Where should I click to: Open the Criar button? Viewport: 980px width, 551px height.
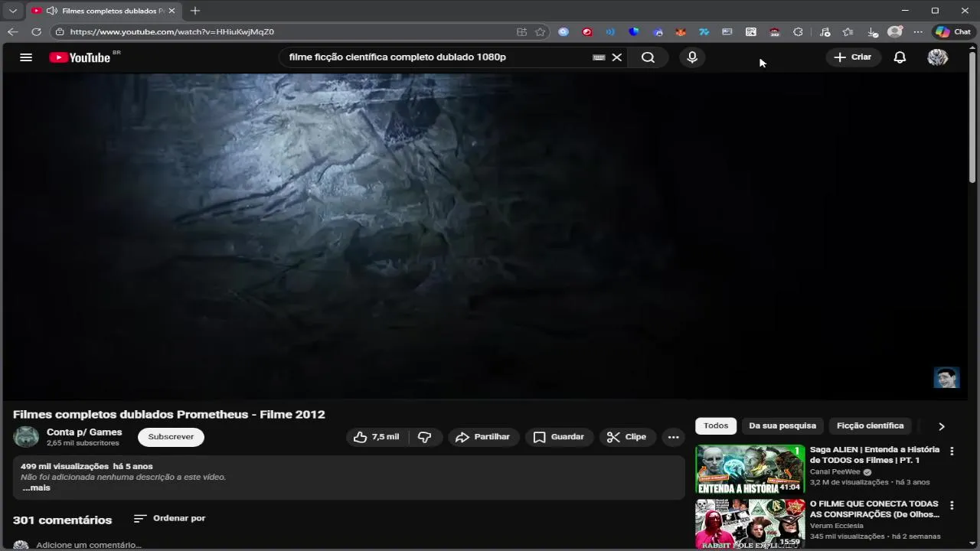point(853,57)
